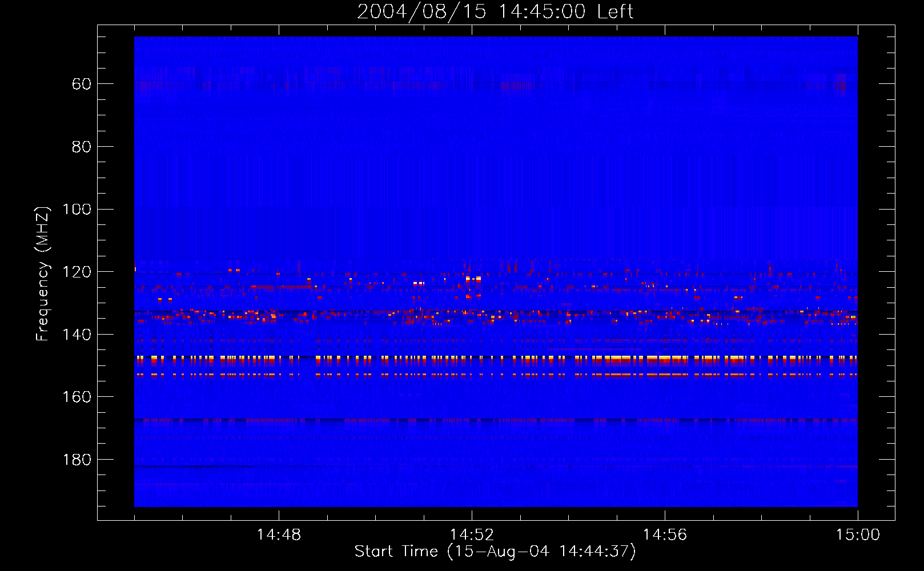Viewport: 924px width, 571px height.
Task: Click the 'Frequency (MHZ)' axis label
Action: click(x=43, y=274)
